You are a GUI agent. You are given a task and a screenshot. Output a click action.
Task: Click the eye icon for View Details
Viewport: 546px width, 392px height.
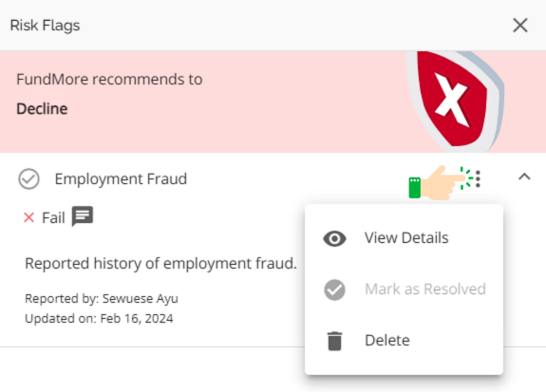click(x=334, y=239)
